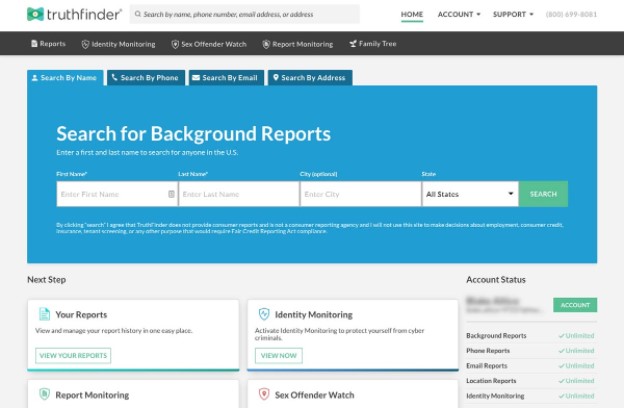Click the Sex Offender Watch shield icon in nav bar
Viewport: 627px width, 412px height.
tap(175, 44)
